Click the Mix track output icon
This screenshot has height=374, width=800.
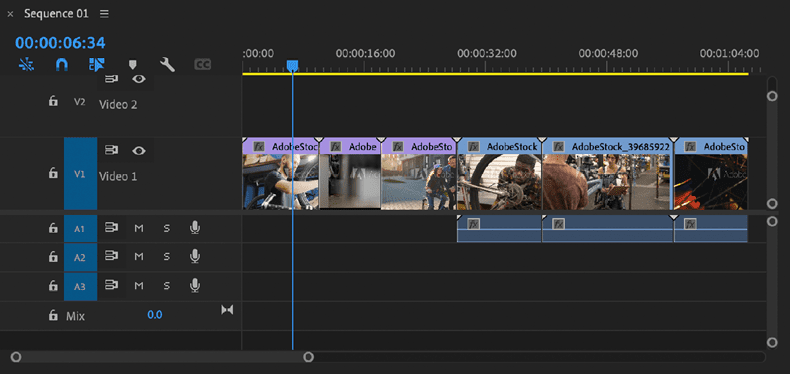[x=227, y=310]
